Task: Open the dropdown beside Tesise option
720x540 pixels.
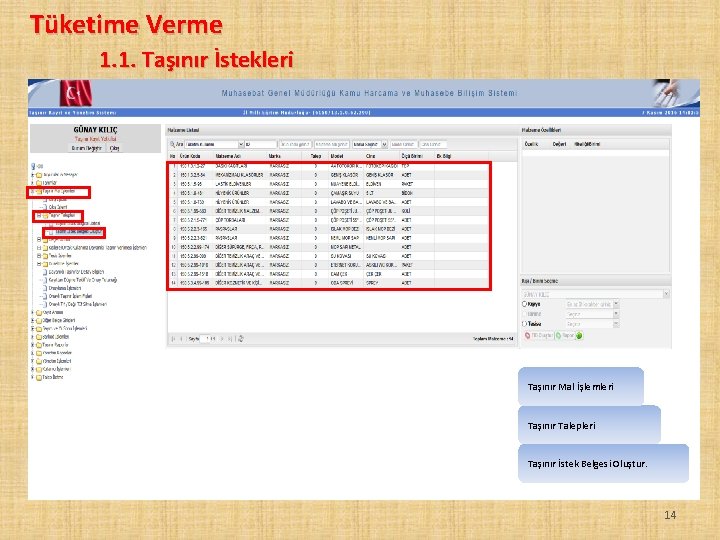Action: click(x=616, y=324)
